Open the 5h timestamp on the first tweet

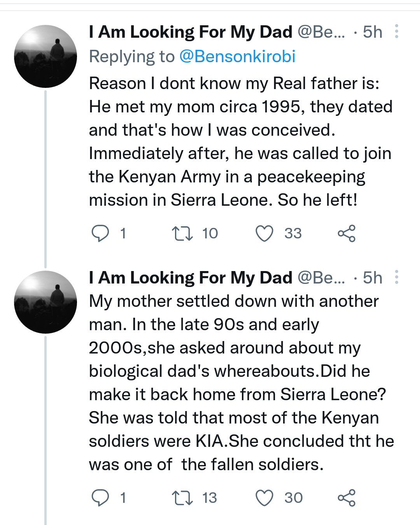(373, 32)
